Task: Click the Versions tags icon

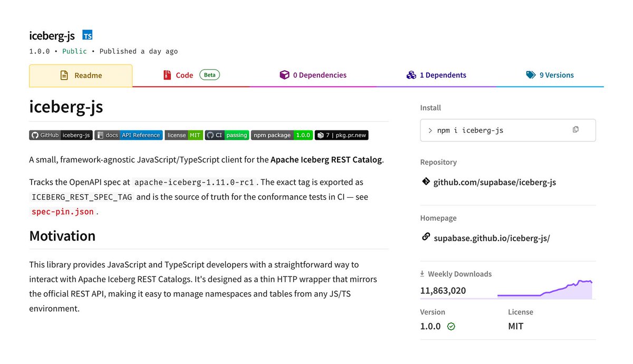Action: click(x=531, y=75)
